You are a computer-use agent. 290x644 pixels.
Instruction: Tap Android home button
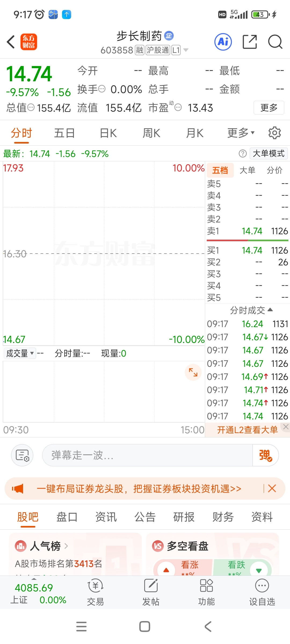[x=145, y=627]
